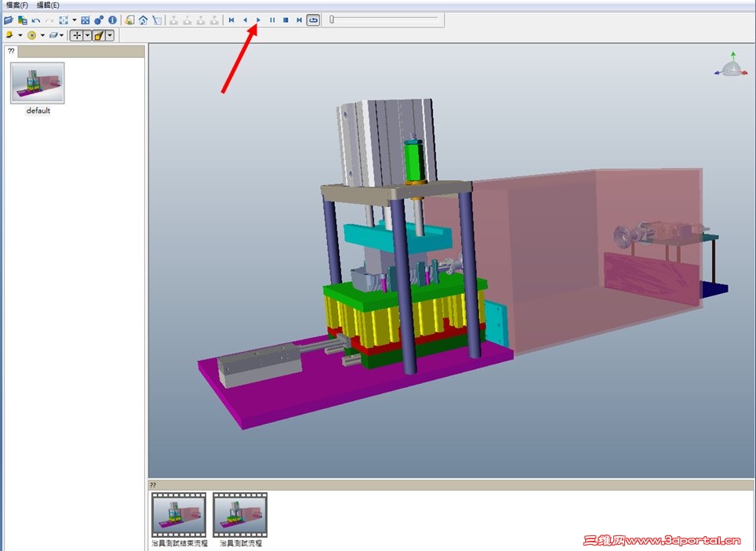Image resolution: width=756 pixels, height=551 pixels.
Task: Click the image export icon
Action: 129,20
